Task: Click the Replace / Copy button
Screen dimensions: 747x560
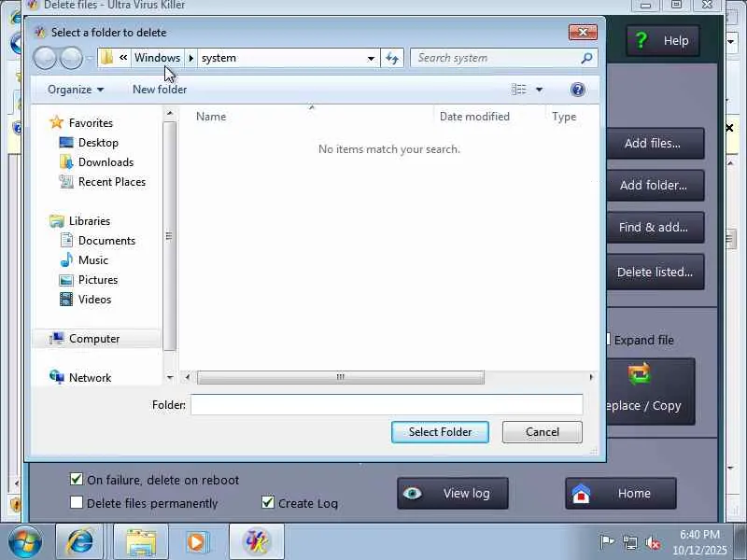Action: click(651, 392)
